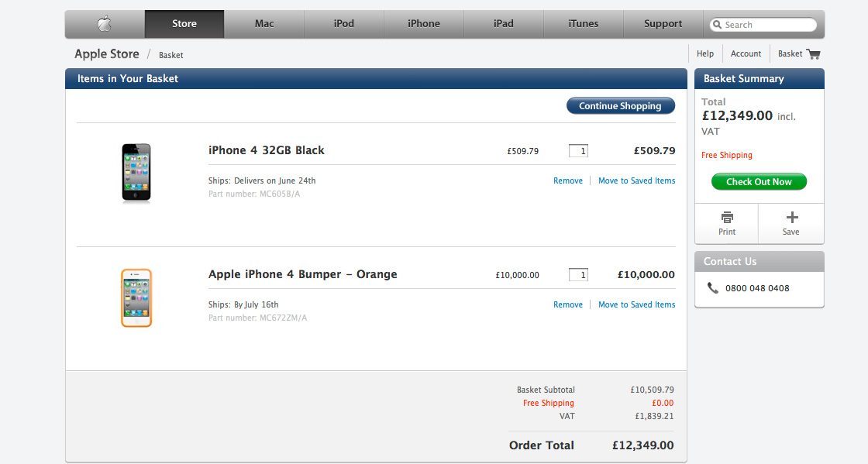Open Apple iPhone 4 Bumper Orange title
Image resolution: width=868 pixels, height=464 pixels.
(x=303, y=274)
